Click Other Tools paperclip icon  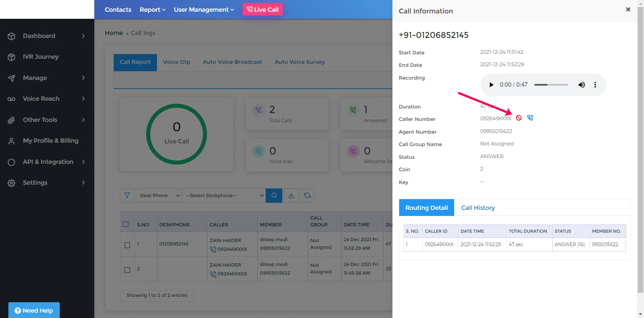tap(11, 120)
